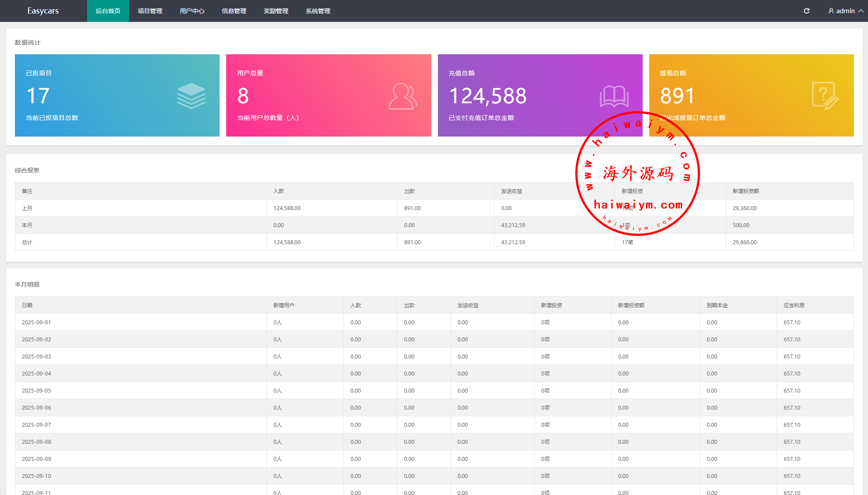Click the users icon on the 用户总量 card

402,96
